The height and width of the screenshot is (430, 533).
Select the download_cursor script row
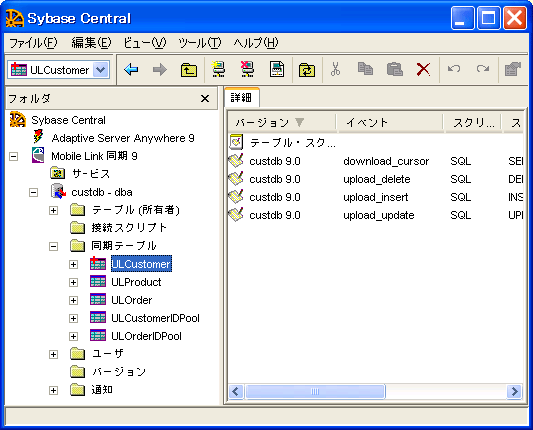[x=376, y=161]
